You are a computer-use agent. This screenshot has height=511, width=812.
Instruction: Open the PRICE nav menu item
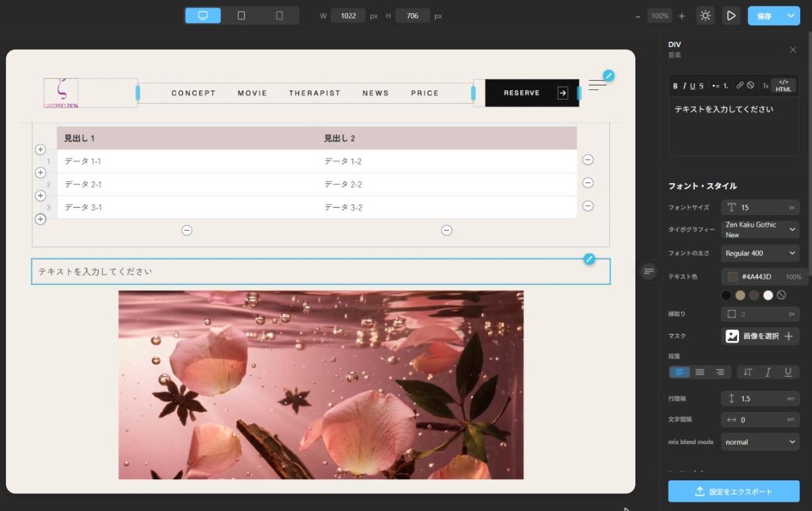coord(425,93)
